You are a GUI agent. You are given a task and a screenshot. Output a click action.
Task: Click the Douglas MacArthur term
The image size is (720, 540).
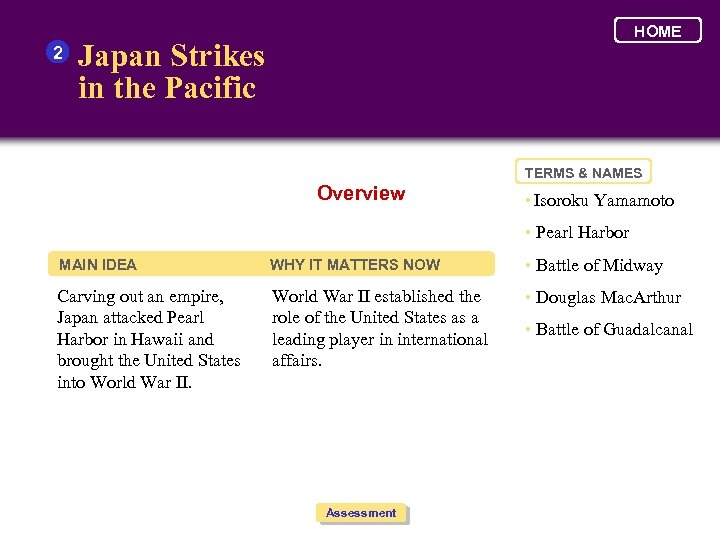click(608, 298)
